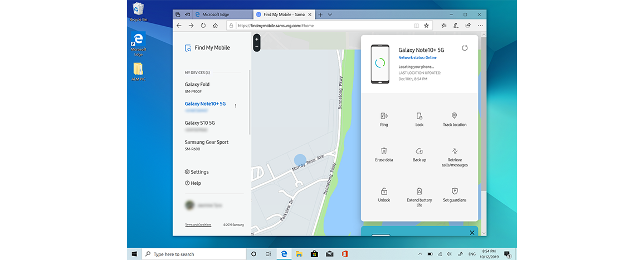Open the notification action center
The image size is (644, 260).
507,254
